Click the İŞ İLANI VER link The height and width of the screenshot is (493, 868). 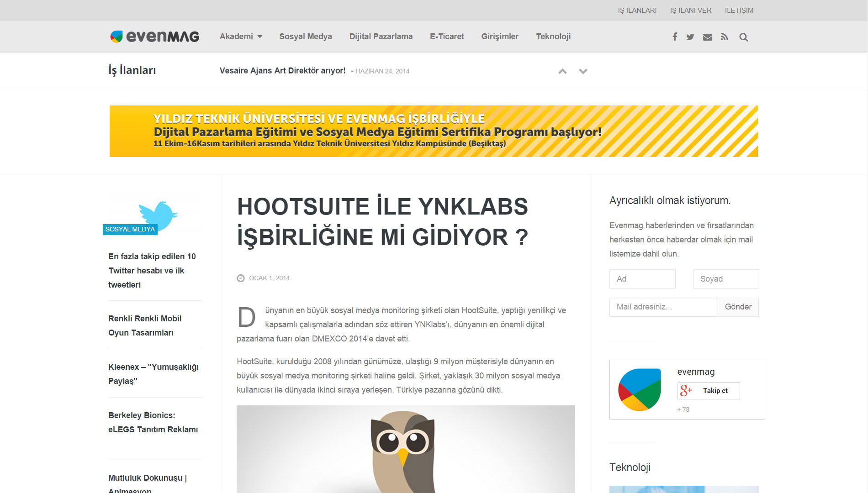[x=691, y=10]
